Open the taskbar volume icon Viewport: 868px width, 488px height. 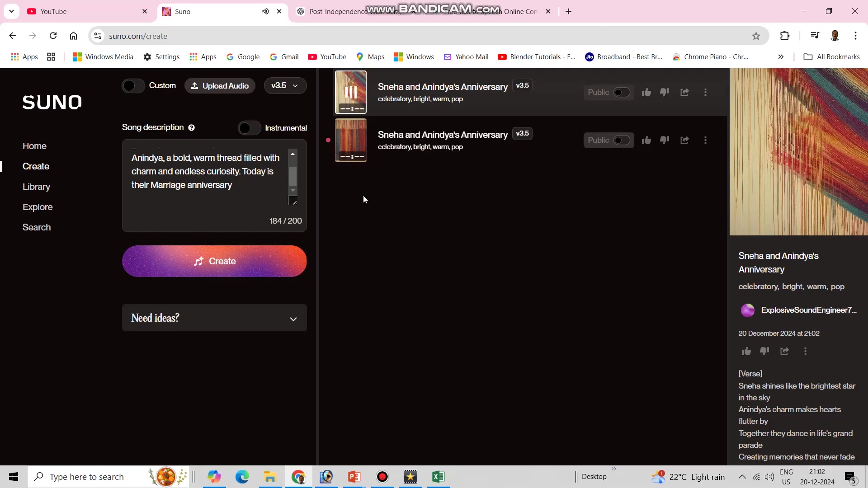coord(769,477)
